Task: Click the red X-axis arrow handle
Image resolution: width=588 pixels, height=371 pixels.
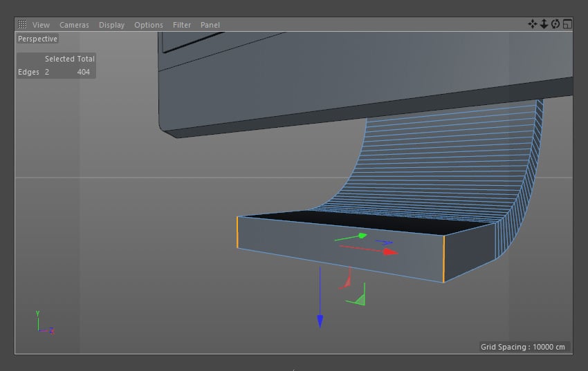Action: coord(390,252)
